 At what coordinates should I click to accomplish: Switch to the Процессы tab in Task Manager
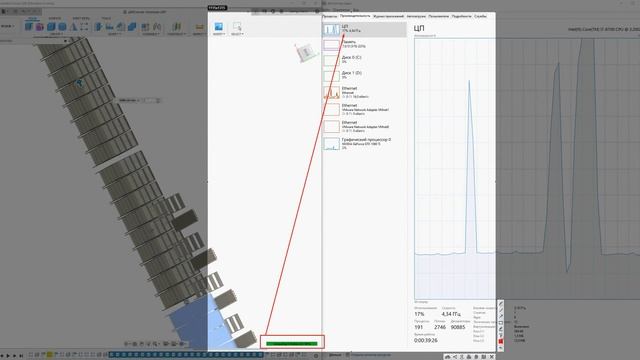click(x=329, y=16)
